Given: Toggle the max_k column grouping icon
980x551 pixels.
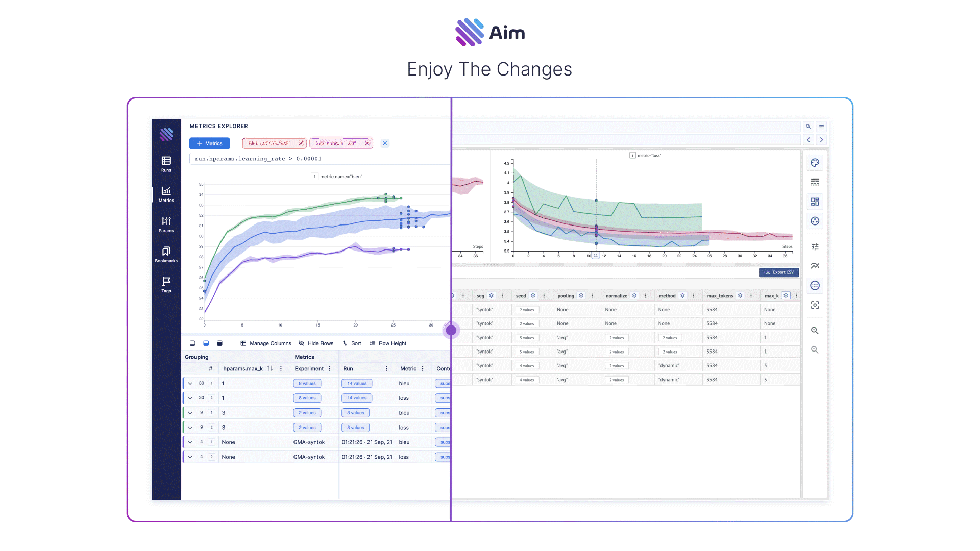Looking at the screenshot, I should point(786,296).
